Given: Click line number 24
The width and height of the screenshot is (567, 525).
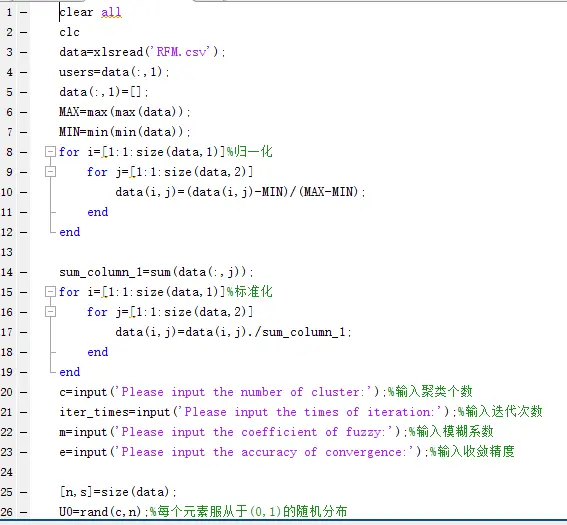Looking at the screenshot, I should tap(7, 472).
